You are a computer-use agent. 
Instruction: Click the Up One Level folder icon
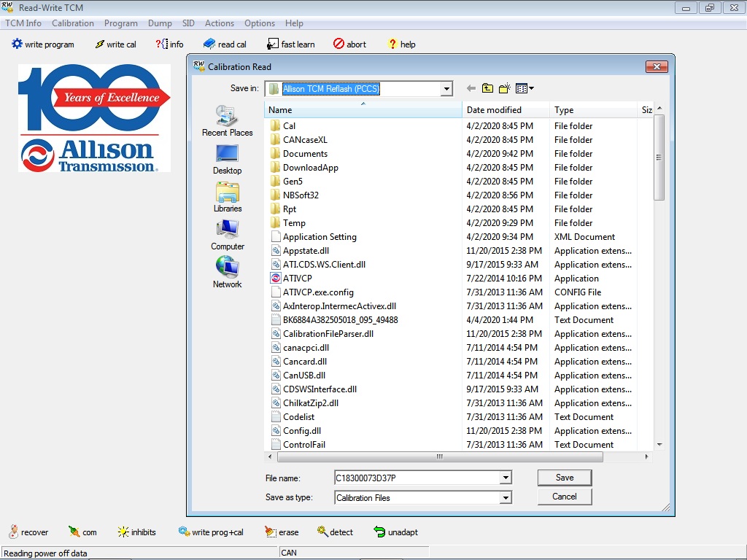pos(487,88)
